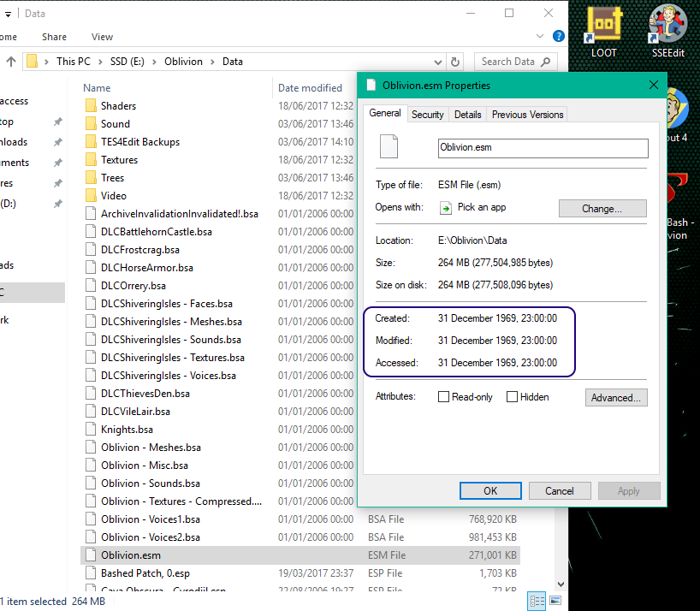
Task: Expand the chevron after Oblivion breadcrumb
Action: (212, 62)
